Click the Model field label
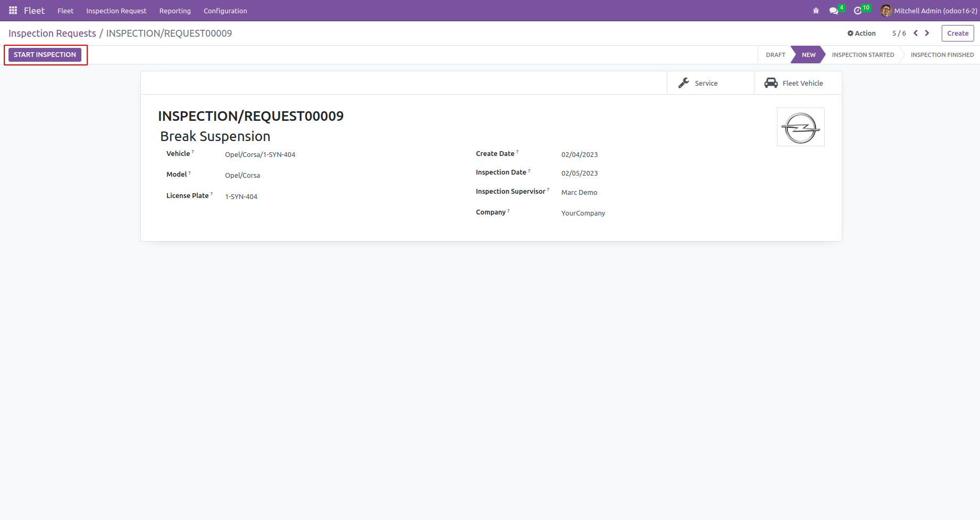The width and height of the screenshot is (980, 520). [x=177, y=174]
